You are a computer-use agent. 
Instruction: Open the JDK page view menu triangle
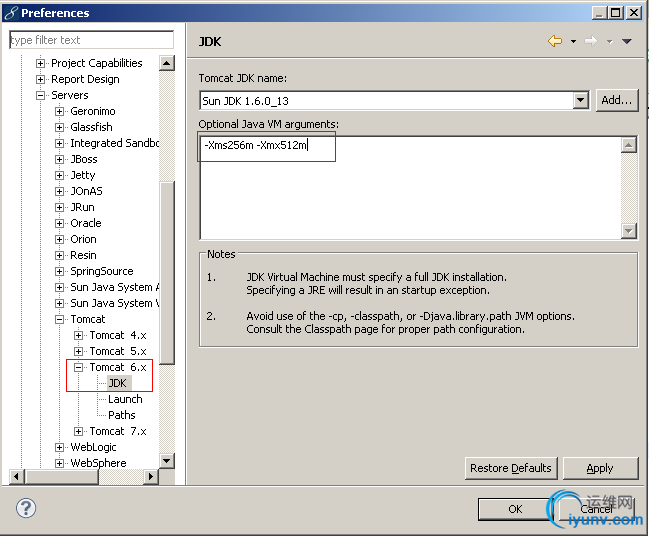(627, 41)
